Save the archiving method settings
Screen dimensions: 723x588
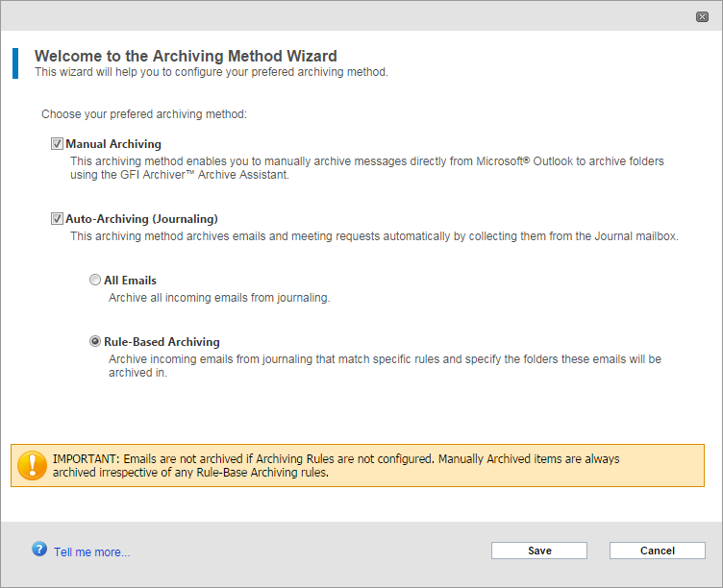pyautogui.click(x=539, y=551)
